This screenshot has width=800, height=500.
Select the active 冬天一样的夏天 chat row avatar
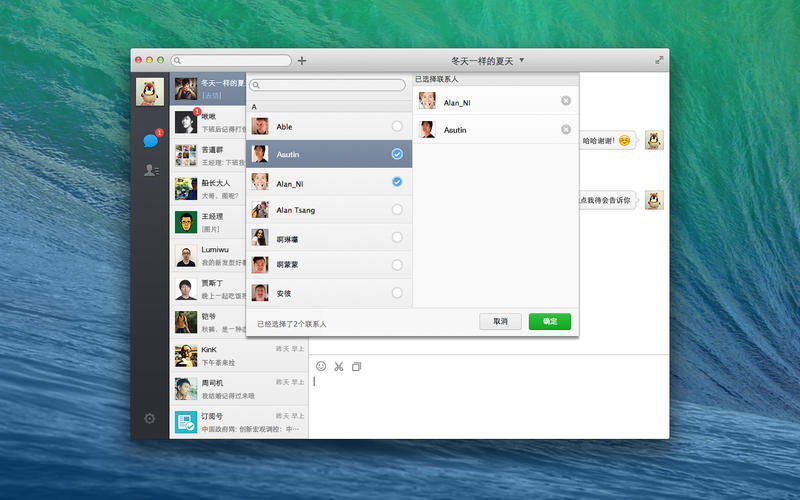point(186,89)
